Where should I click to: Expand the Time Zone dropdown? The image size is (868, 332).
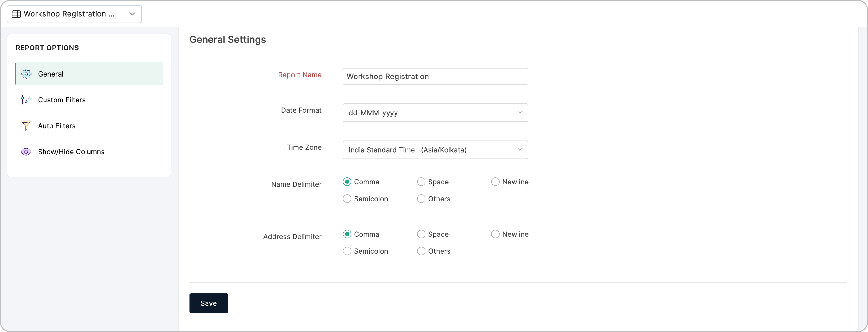tap(435, 149)
